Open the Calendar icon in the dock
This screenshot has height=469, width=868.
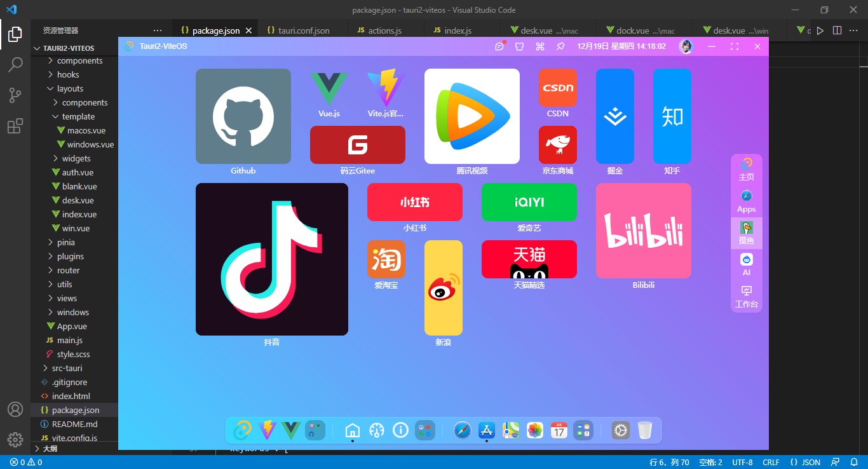tap(559, 430)
